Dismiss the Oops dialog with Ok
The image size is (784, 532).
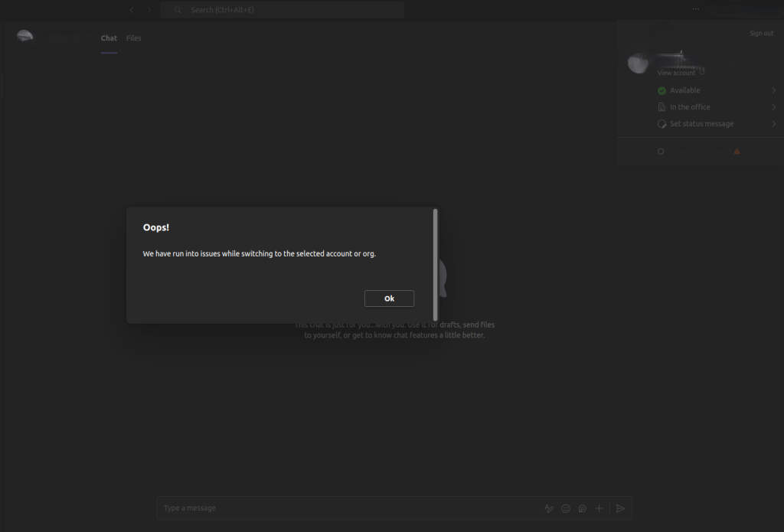tap(389, 299)
